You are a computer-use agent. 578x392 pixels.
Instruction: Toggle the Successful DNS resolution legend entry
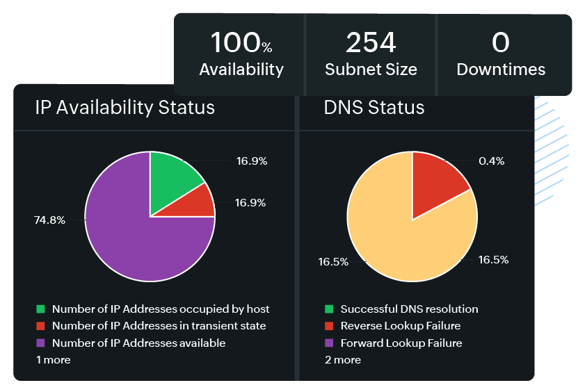click(x=409, y=309)
